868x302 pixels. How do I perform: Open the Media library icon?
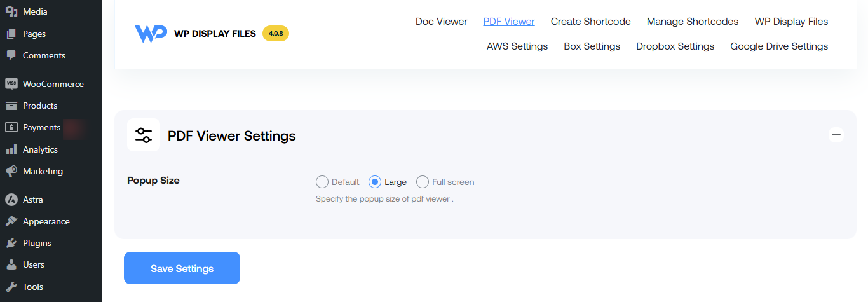[x=11, y=11]
